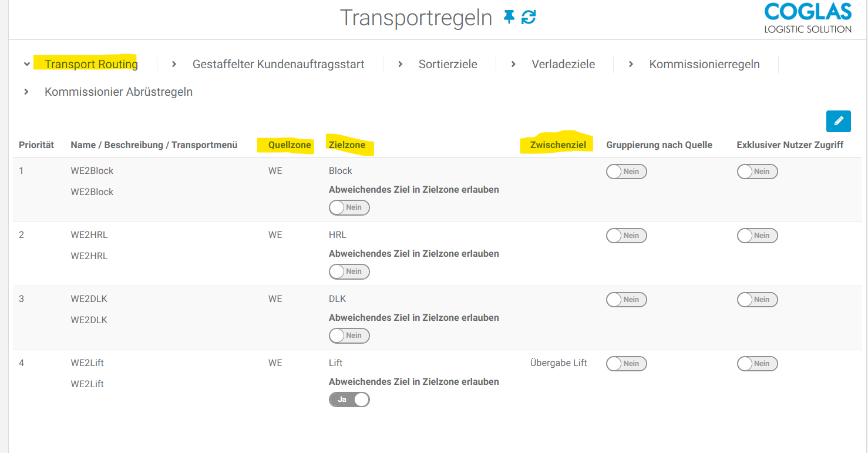Screen dimensions: 868x453
Task: Expand the Kommissionierregeln chevron
Action: (631, 64)
